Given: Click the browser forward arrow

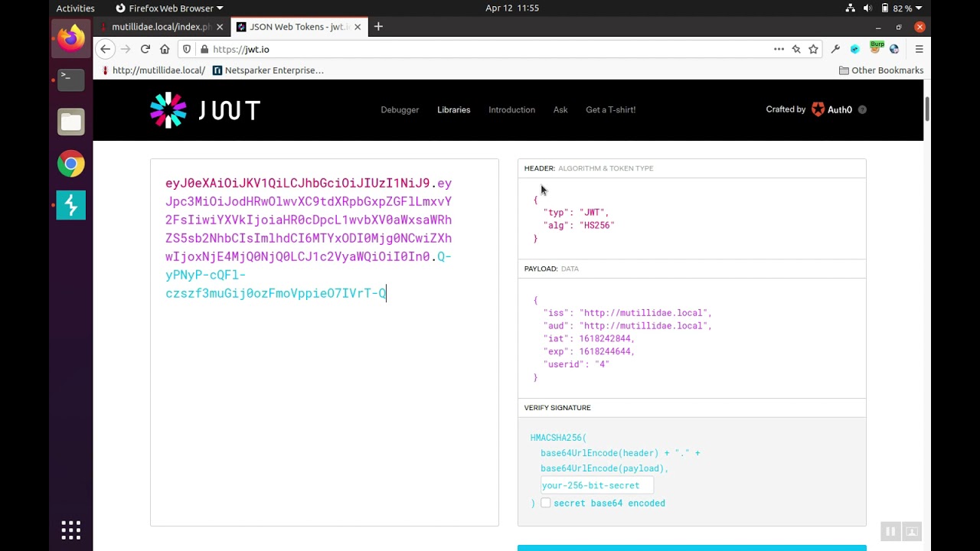Looking at the screenshot, I should 126,49.
